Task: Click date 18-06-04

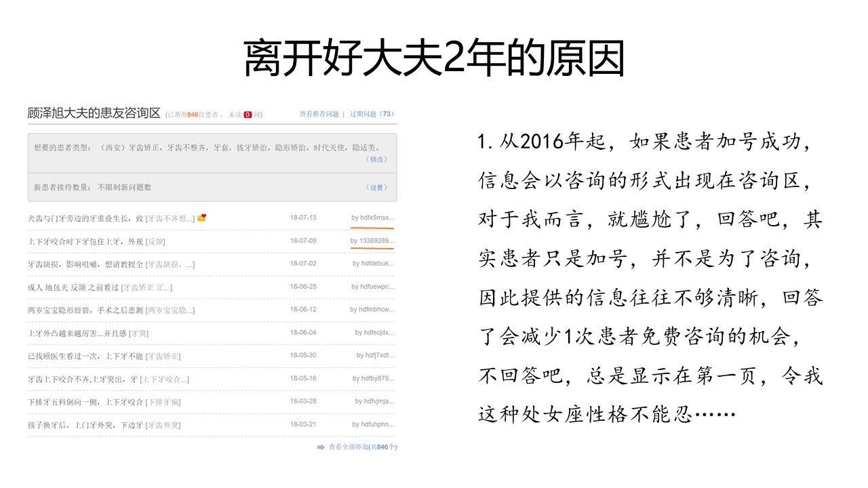Action: coord(302,332)
